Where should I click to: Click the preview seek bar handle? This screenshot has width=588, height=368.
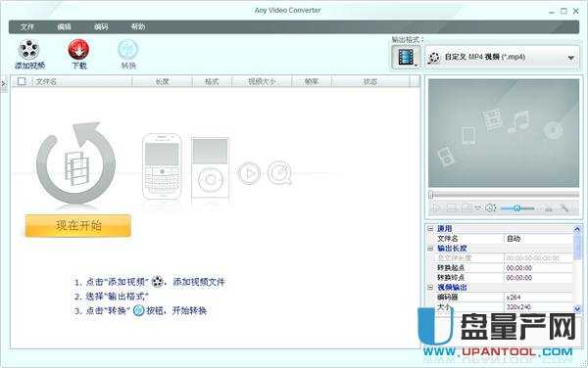(431, 195)
